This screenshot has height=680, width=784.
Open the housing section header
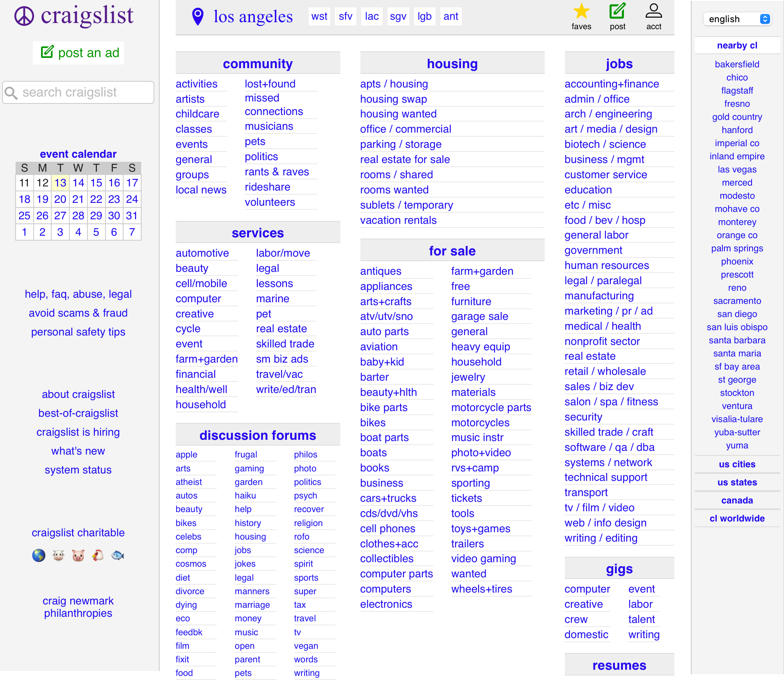[452, 64]
